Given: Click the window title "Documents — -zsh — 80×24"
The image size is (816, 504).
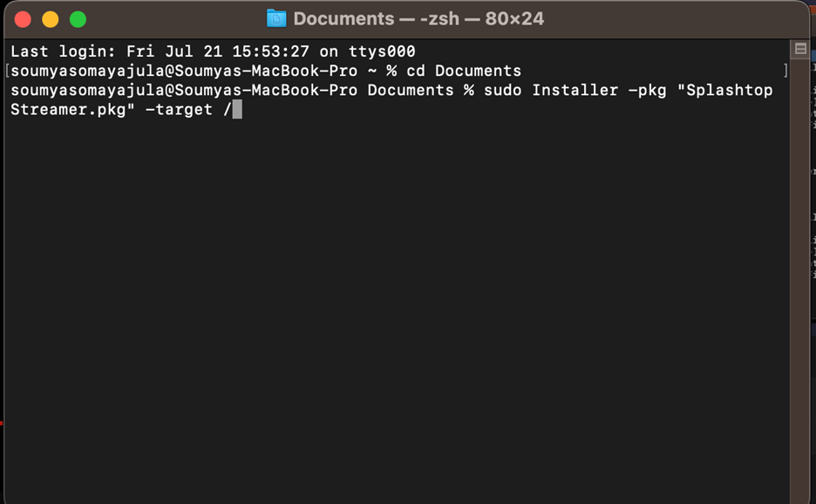Looking at the screenshot, I should [418, 18].
